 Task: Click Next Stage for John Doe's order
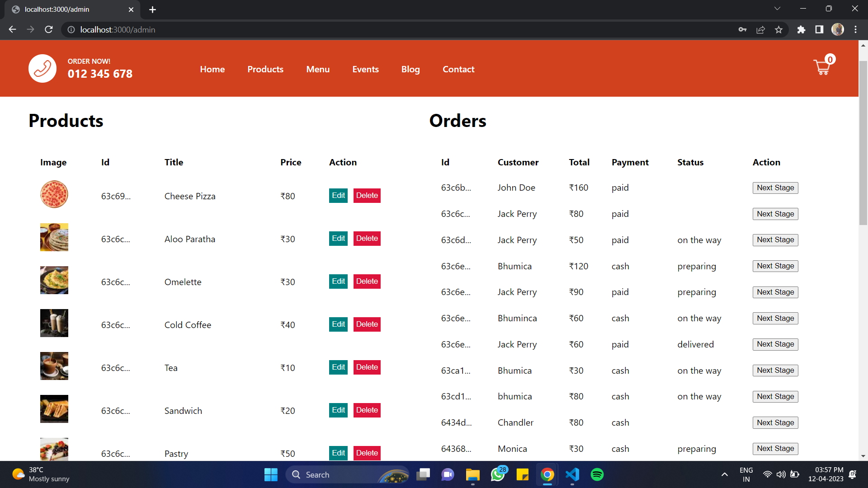pos(775,188)
